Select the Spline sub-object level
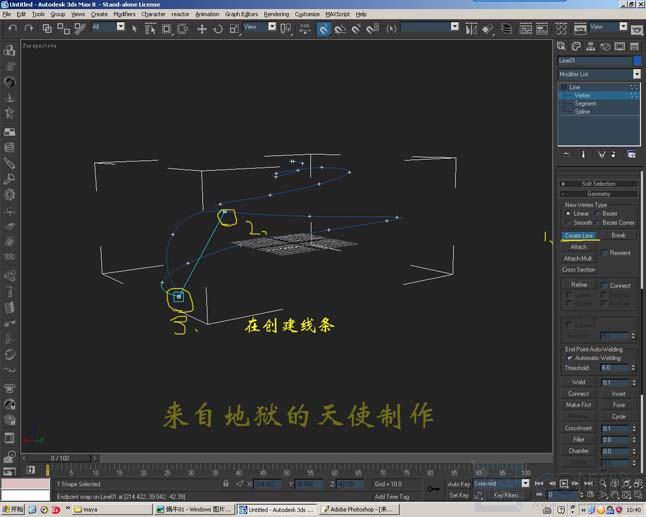 click(x=582, y=112)
